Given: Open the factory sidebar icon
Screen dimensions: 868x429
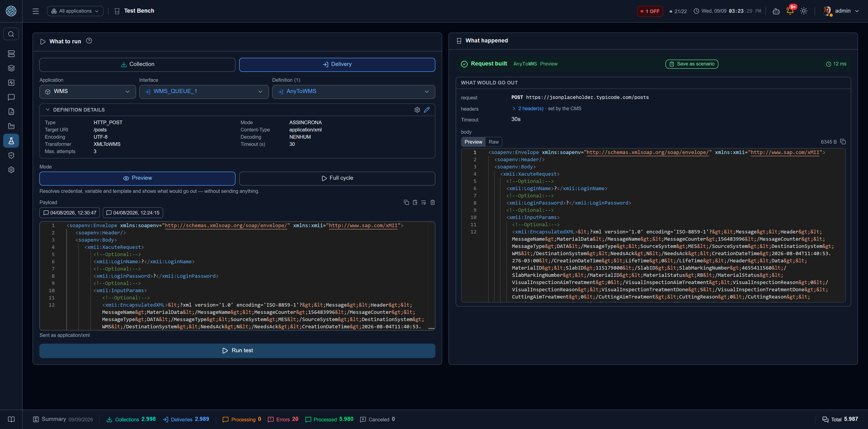Looking at the screenshot, I should [11, 126].
